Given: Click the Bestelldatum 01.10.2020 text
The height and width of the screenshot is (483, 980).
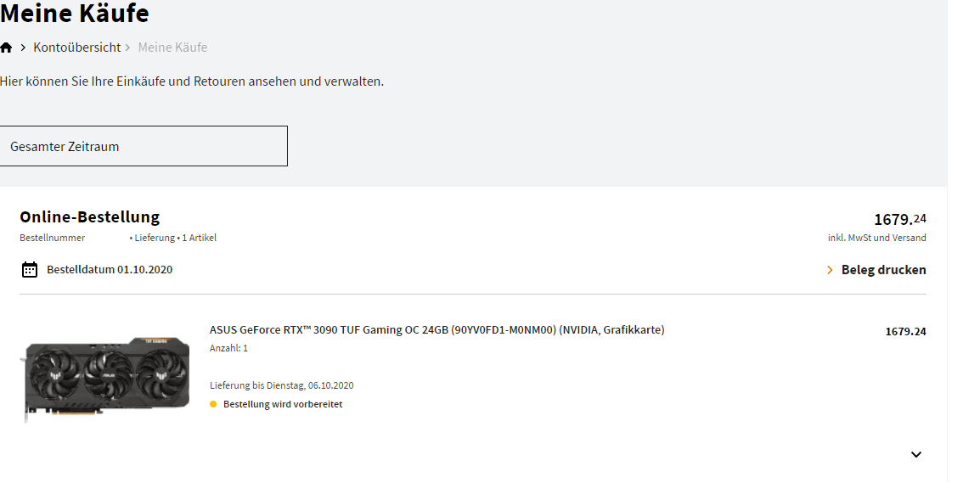Looking at the screenshot, I should point(110,270).
